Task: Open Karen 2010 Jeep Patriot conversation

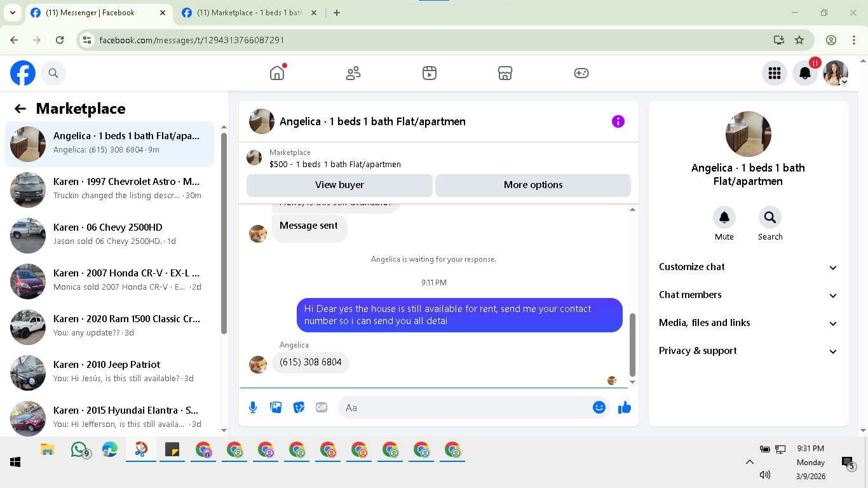Action: coord(109,373)
